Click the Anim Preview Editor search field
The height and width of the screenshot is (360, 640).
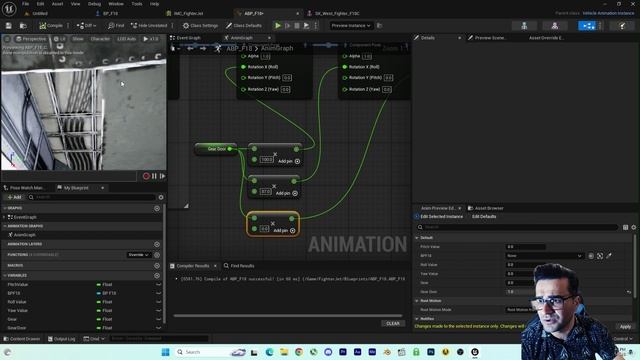point(518,227)
